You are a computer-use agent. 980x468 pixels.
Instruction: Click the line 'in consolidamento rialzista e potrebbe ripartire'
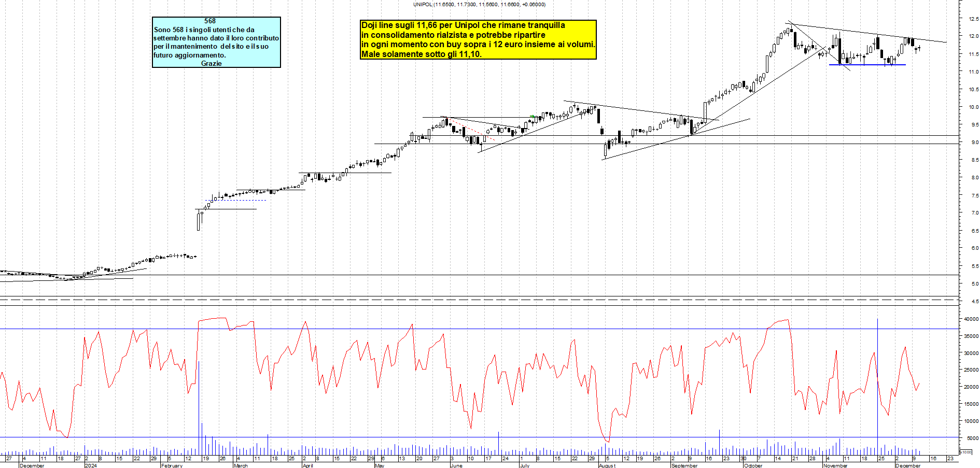coord(453,35)
